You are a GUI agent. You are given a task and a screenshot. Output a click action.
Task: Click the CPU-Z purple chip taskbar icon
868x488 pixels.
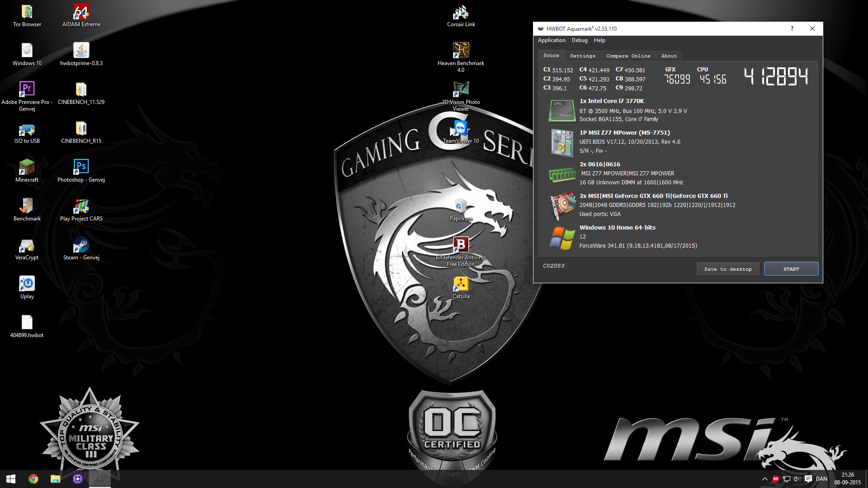point(77,479)
